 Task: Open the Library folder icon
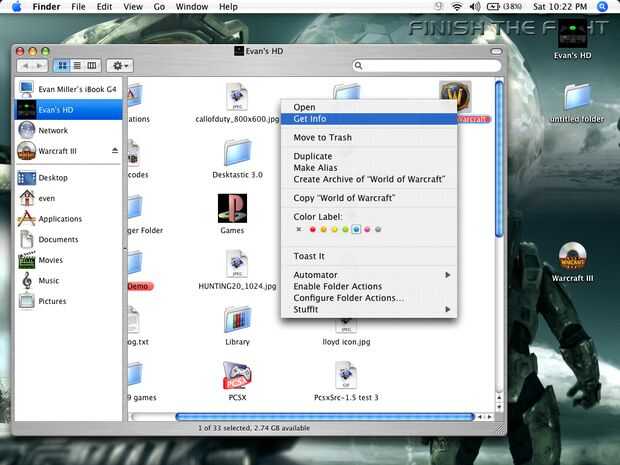[x=237, y=319]
